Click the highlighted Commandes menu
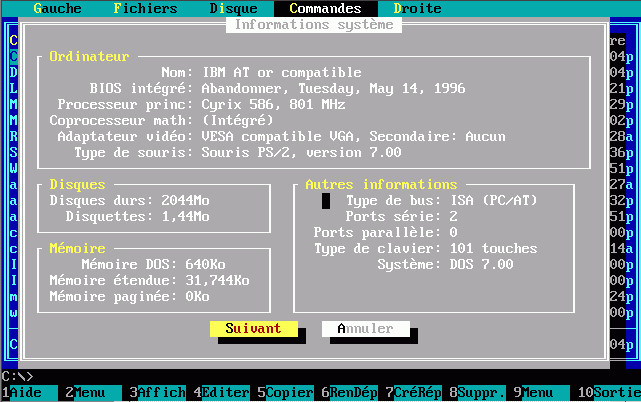641x402 pixels. pyautogui.click(x=325, y=8)
